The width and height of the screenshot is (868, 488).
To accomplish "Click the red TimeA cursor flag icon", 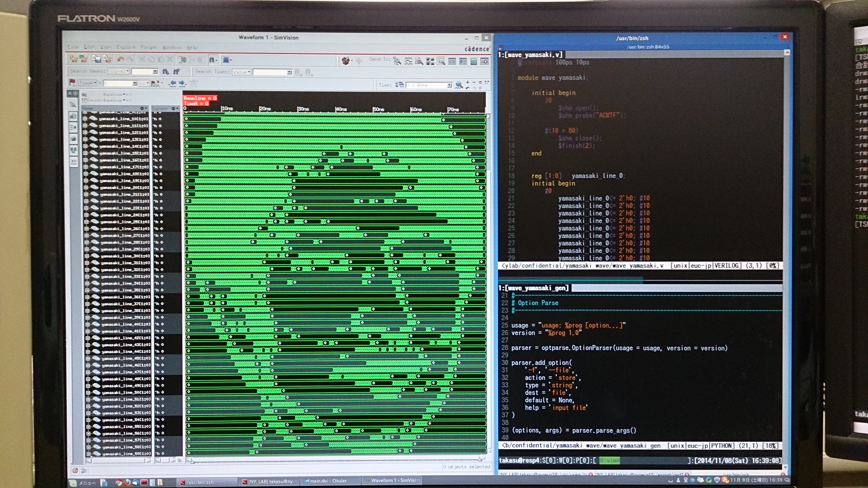I will click(72, 82).
